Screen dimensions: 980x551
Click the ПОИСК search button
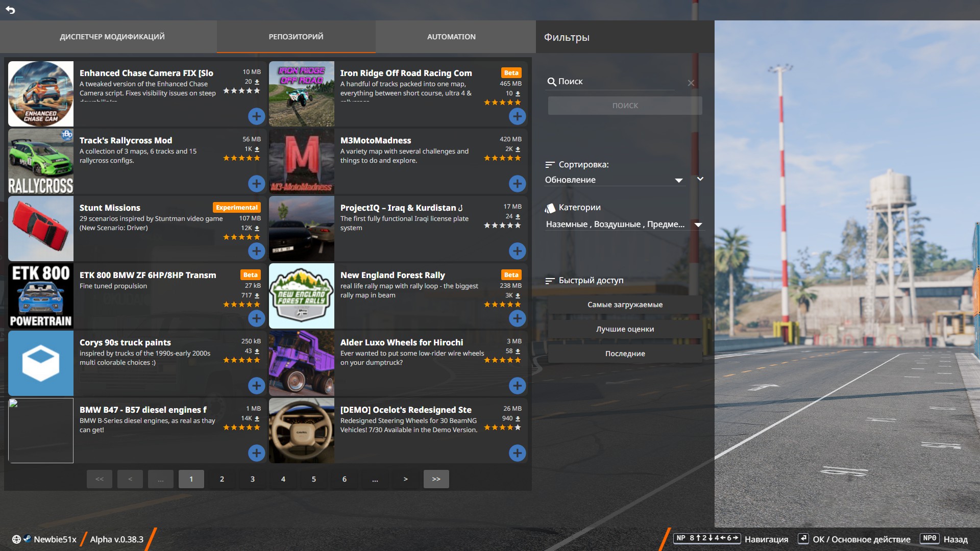point(625,106)
